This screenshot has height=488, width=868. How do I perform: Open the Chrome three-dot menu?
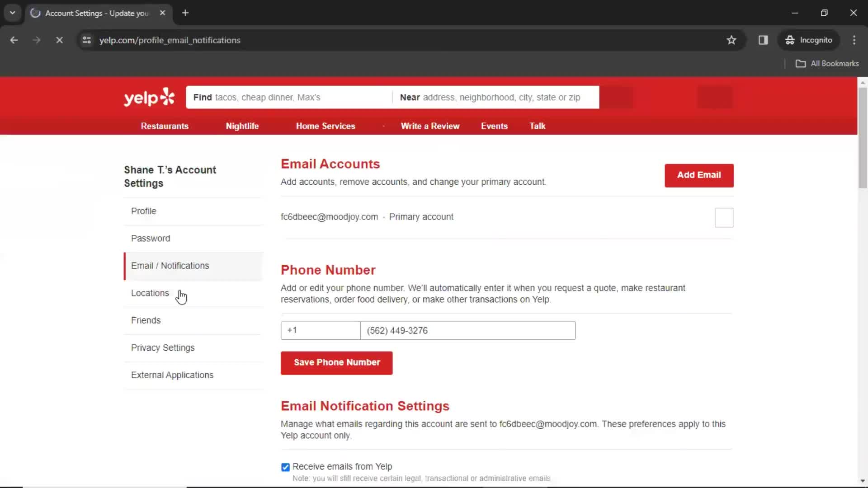[854, 40]
